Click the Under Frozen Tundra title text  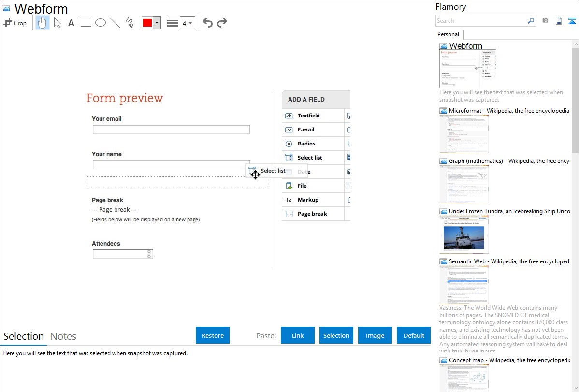pyautogui.click(x=509, y=211)
